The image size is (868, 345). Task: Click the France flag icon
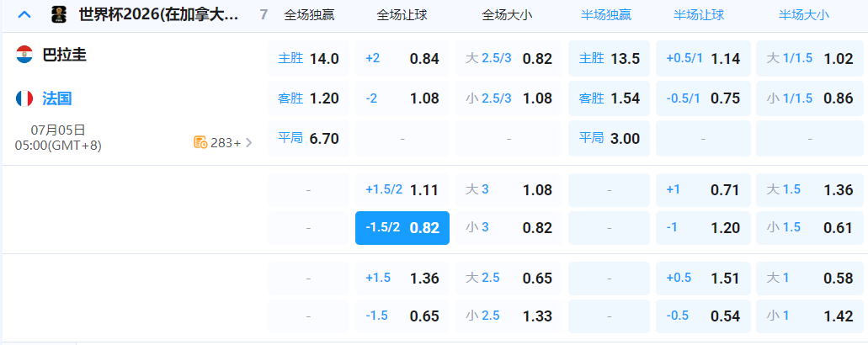click(x=24, y=98)
